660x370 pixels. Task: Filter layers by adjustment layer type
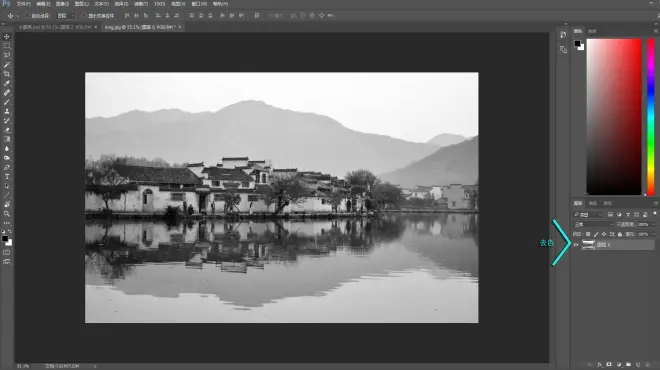coord(619,215)
